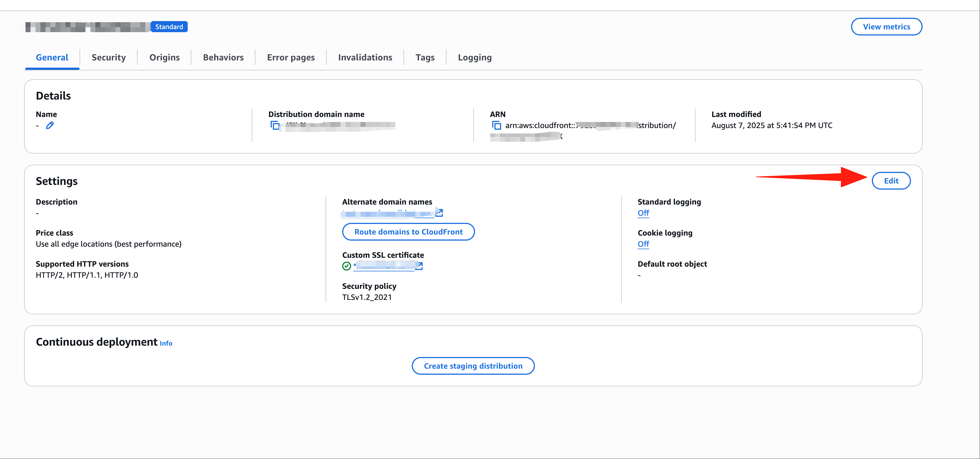Go to the Behaviors tab
This screenshot has height=459, width=980.
[223, 57]
